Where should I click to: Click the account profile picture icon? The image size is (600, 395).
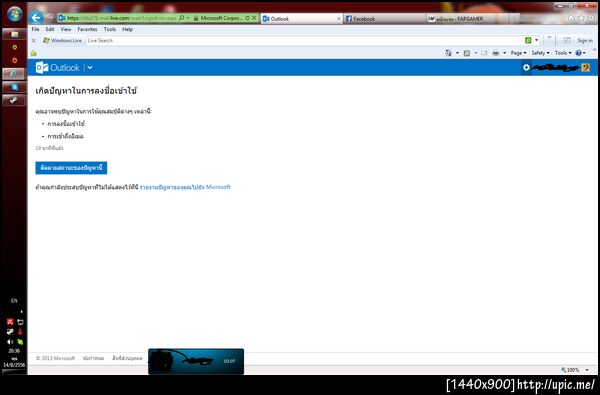click(x=585, y=67)
